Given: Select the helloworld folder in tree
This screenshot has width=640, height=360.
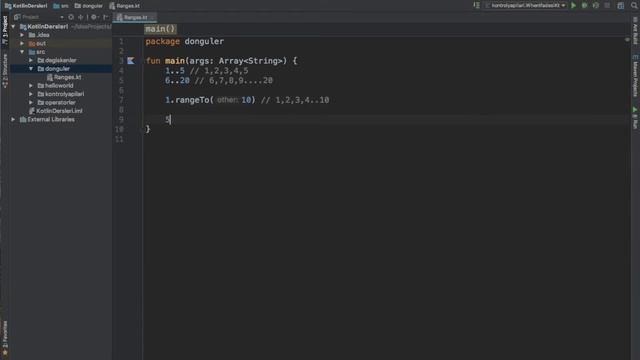Looking at the screenshot, I should point(56,86).
